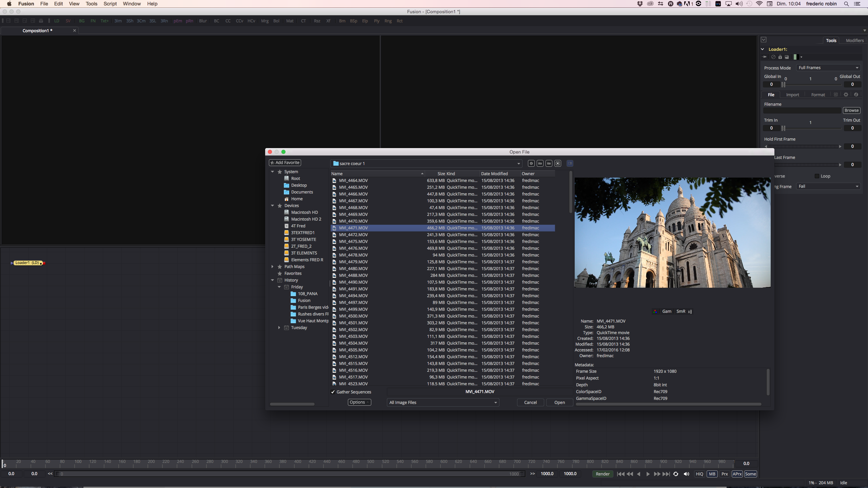
Task: Open the Script menu
Action: (110, 4)
